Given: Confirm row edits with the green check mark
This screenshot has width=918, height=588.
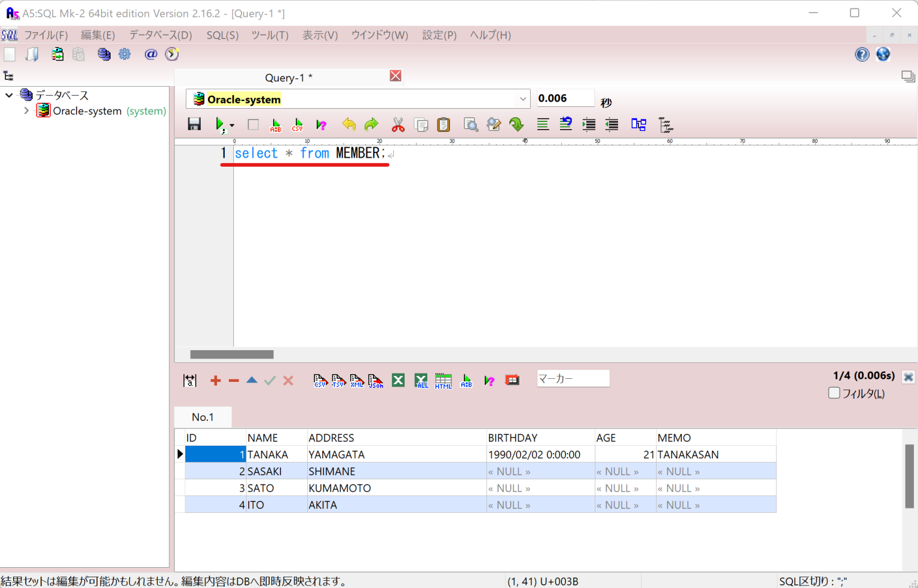Looking at the screenshot, I should pos(270,380).
